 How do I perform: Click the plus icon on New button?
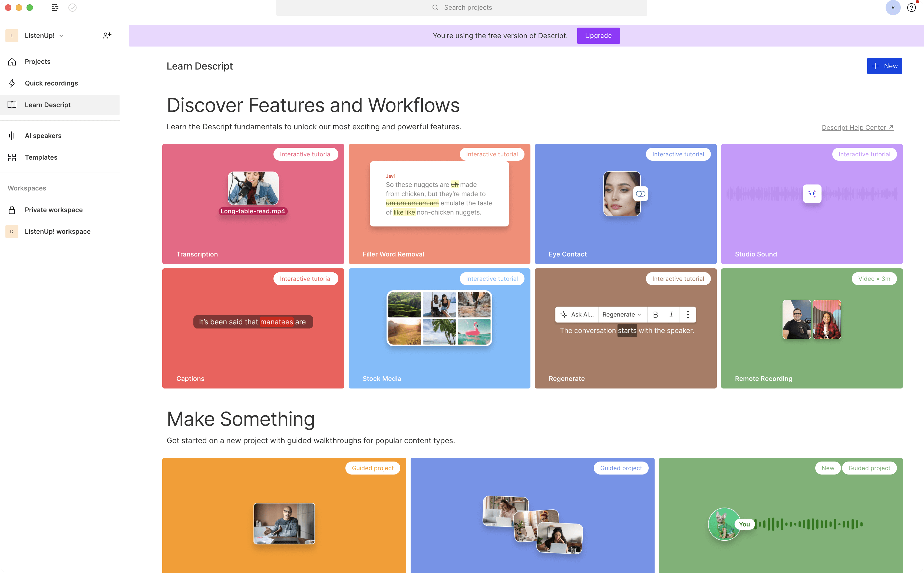pyautogui.click(x=875, y=66)
